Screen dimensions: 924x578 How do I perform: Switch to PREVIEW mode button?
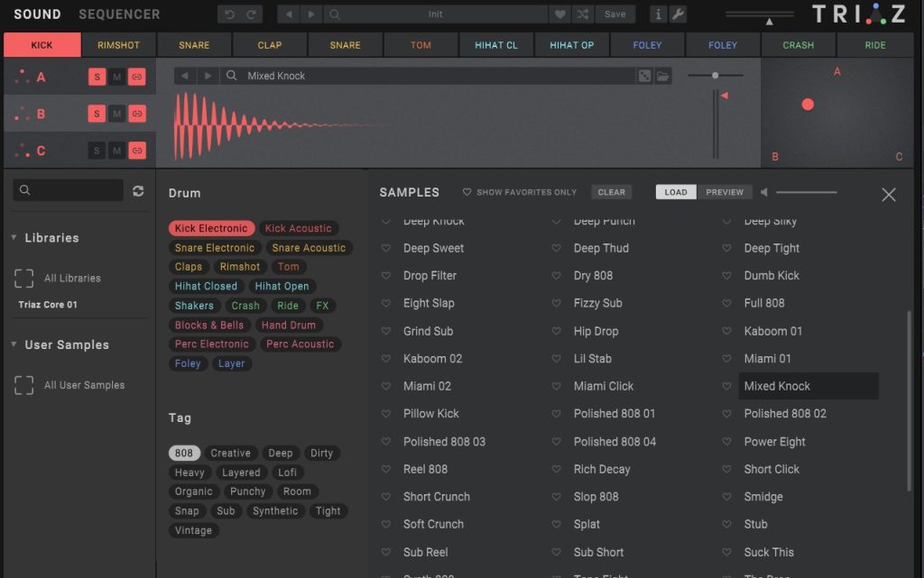725,192
